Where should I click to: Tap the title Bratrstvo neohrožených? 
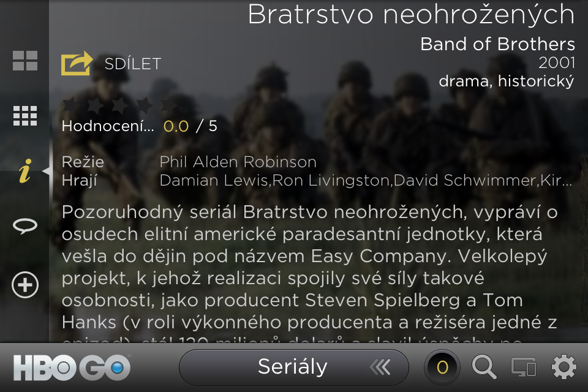click(x=411, y=15)
